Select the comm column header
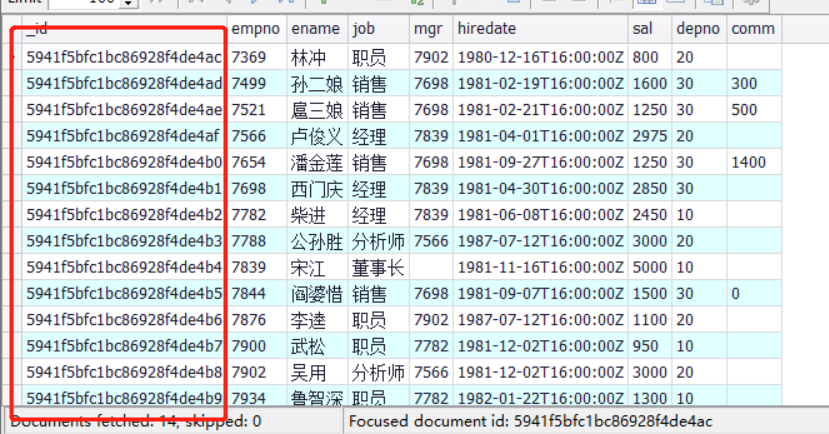Image resolution: width=829 pixels, height=434 pixels. point(754,29)
